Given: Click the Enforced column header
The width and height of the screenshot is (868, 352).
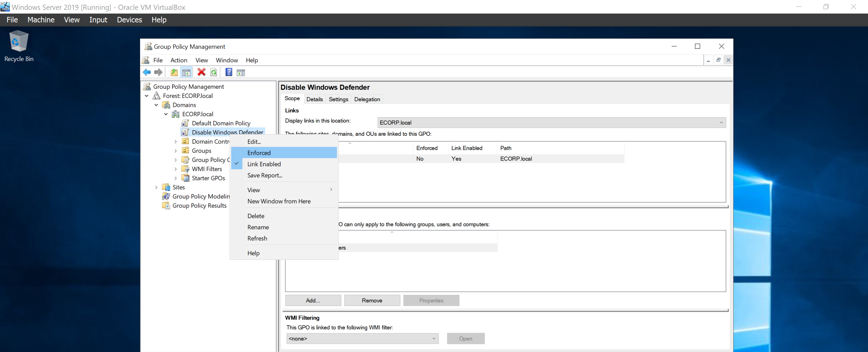Looking at the screenshot, I should click(x=430, y=148).
